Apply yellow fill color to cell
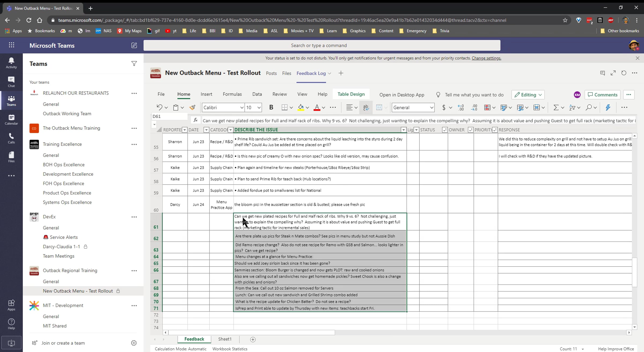This screenshot has height=352, width=644. pyautogui.click(x=301, y=107)
